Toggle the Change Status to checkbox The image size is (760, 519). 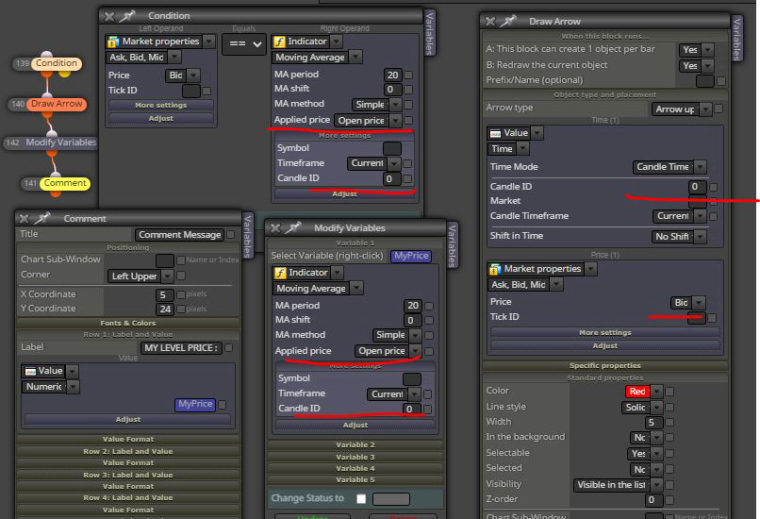(x=361, y=499)
